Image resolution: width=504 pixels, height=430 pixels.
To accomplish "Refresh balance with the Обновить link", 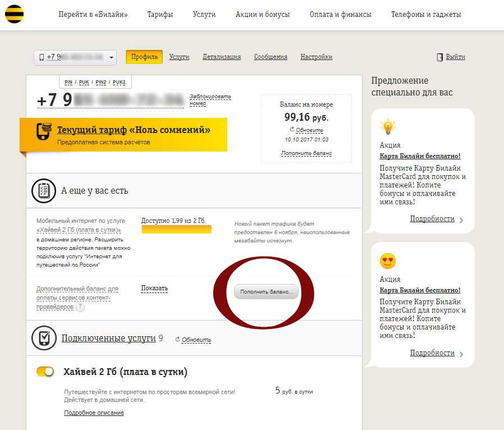I will (x=309, y=130).
